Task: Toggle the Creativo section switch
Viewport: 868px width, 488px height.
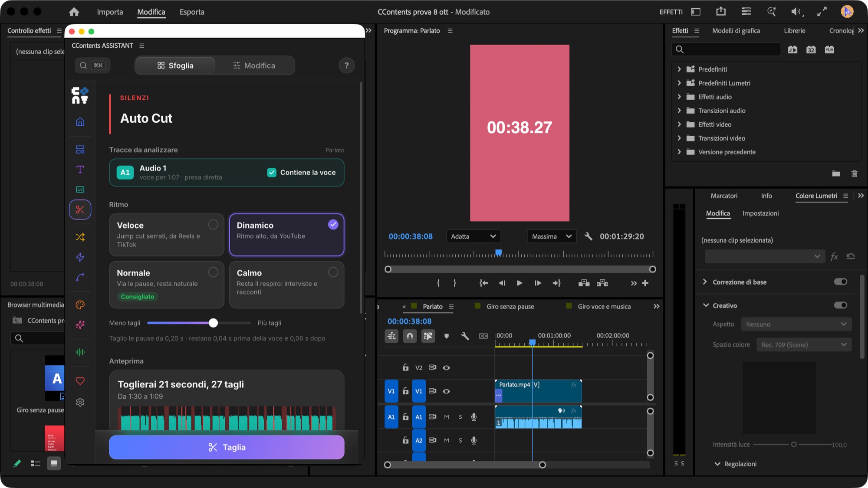Action: tap(840, 305)
